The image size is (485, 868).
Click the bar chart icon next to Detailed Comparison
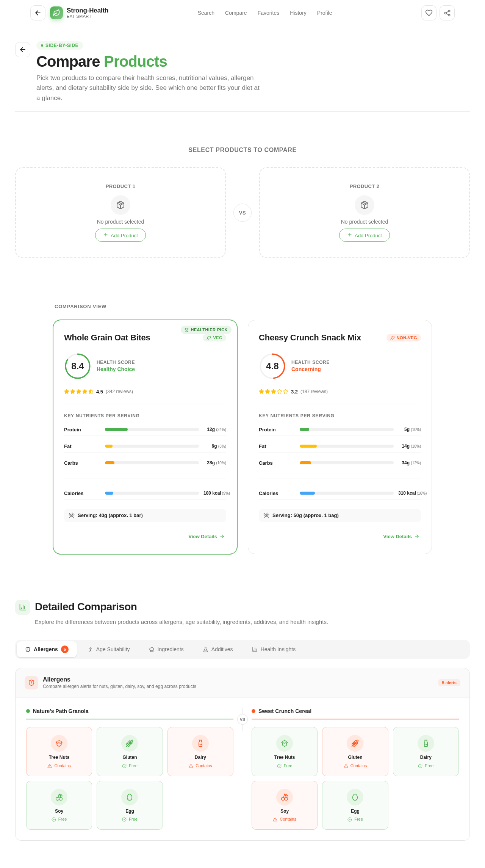23,607
